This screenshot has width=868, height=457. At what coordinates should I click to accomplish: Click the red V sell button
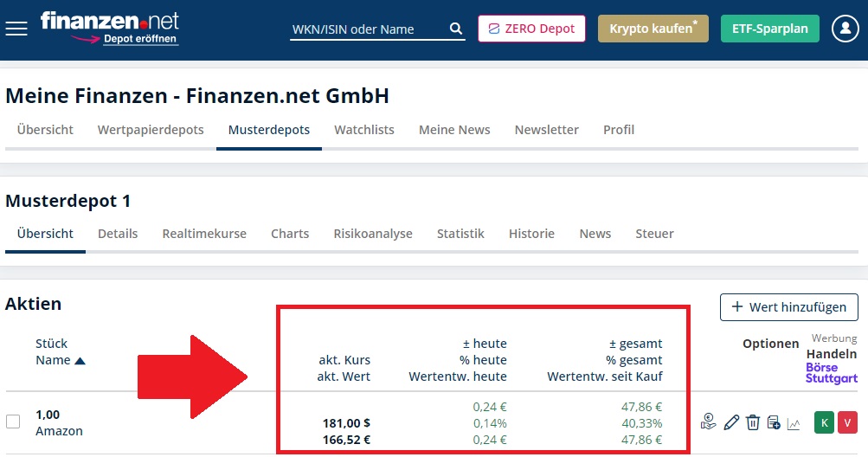(x=847, y=422)
